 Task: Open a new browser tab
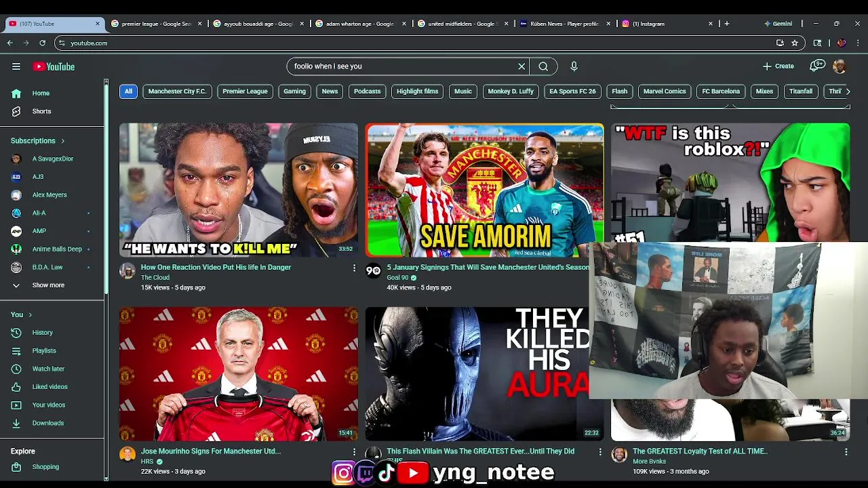tap(727, 24)
